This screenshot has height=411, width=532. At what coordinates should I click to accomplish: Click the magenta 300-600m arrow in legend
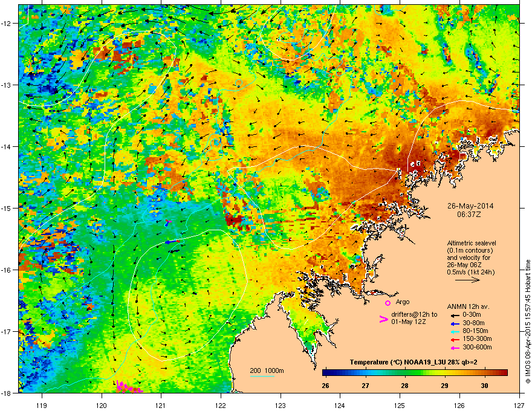click(x=455, y=348)
